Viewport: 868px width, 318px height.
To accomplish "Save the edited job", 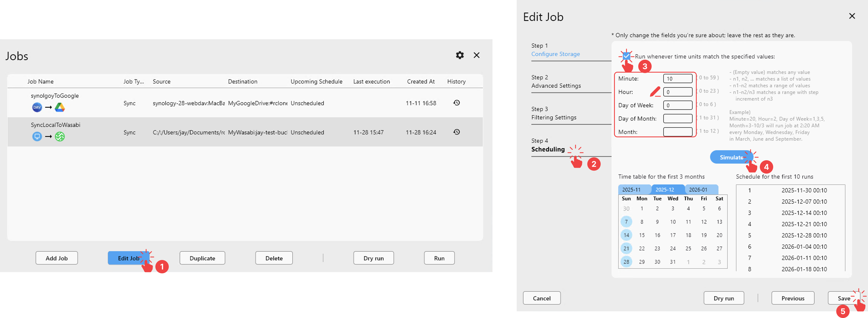I will pos(843,298).
